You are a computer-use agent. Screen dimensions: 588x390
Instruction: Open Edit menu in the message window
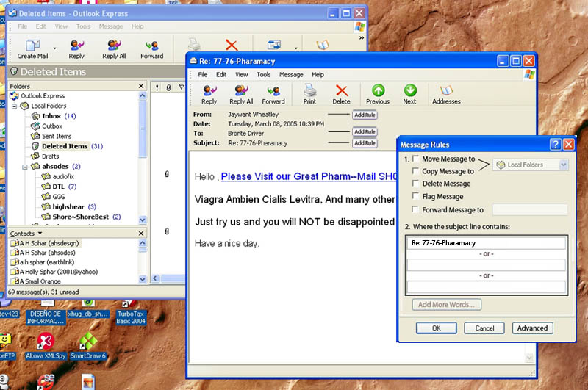(x=221, y=75)
